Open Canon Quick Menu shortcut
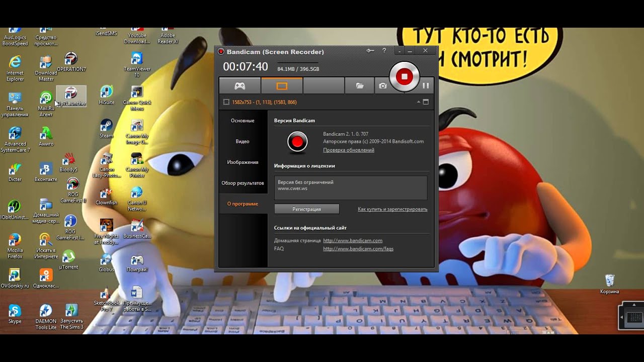Image resolution: width=644 pixels, height=362 pixels. [x=137, y=99]
